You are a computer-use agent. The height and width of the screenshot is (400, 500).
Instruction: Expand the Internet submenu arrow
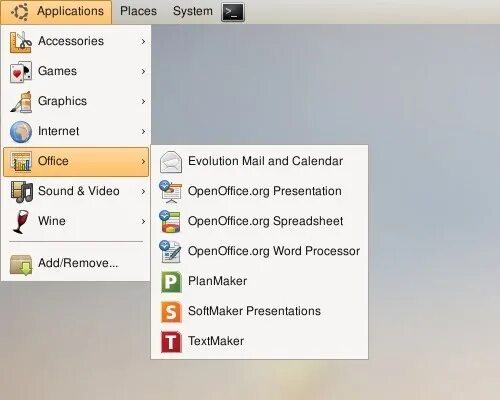point(143,131)
